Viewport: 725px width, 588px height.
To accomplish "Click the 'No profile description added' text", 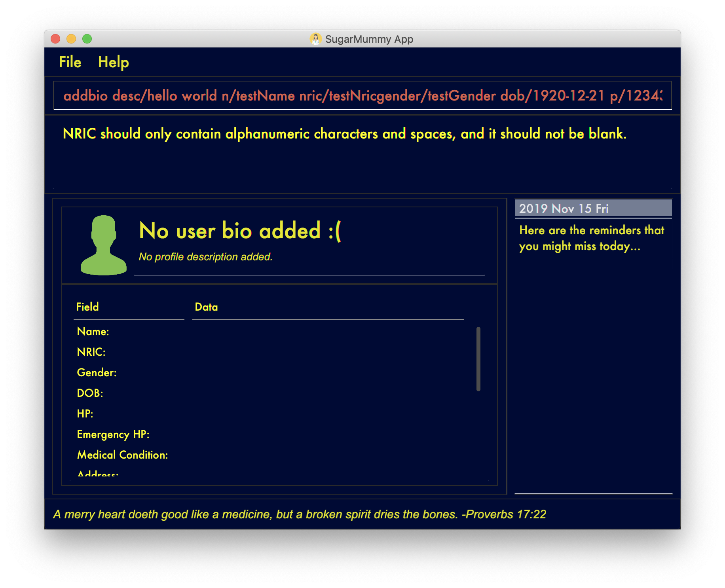I will 206,256.
